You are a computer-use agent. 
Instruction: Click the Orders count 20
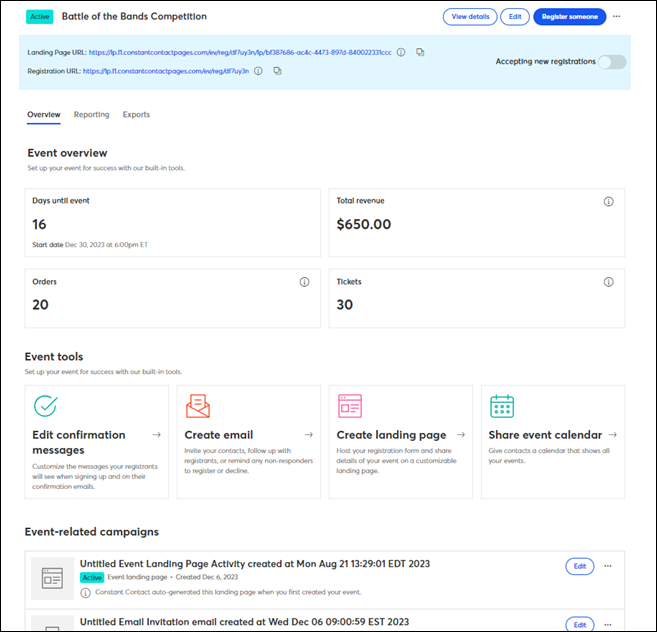click(x=40, y=305)
